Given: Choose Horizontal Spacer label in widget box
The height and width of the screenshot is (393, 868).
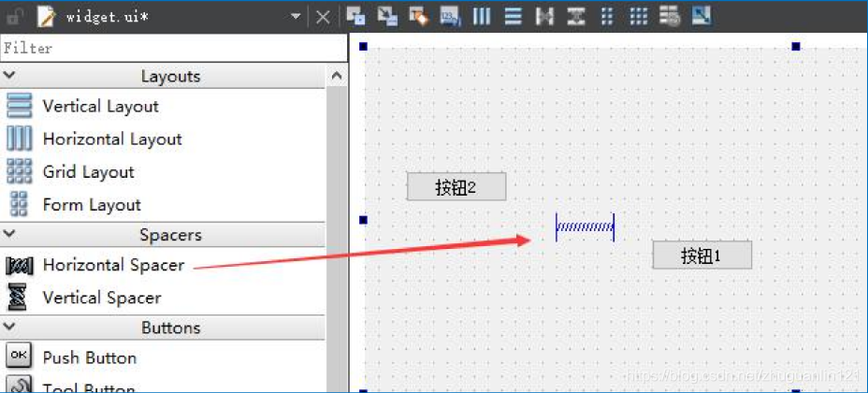Looking at the screenshot, I should pos(113,265).
